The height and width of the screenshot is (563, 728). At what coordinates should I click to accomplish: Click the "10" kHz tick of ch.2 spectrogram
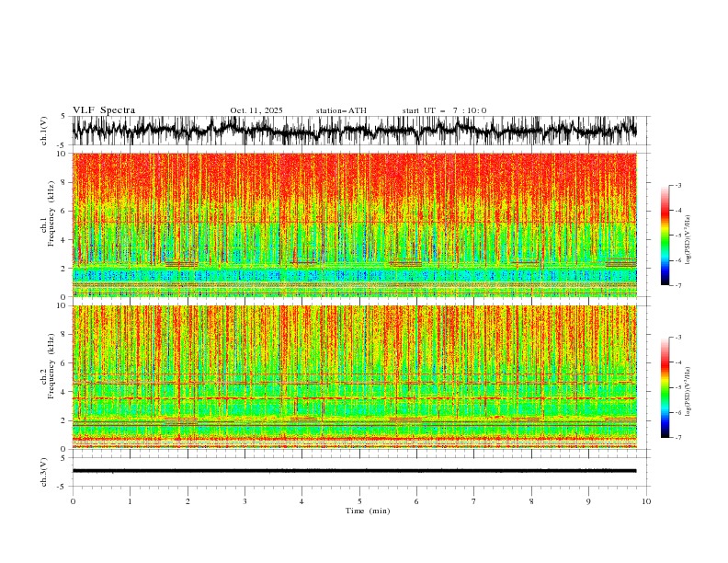pyautogui.click(x=61, y=305)
